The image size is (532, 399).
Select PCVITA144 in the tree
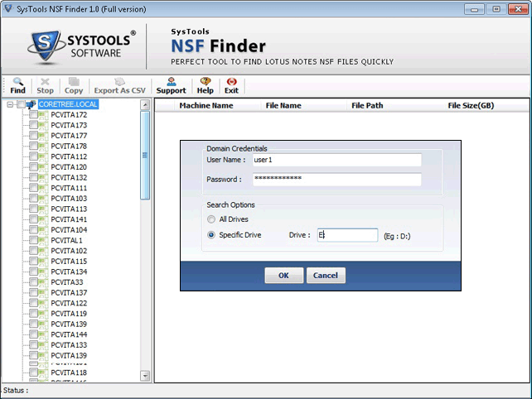click(x=69, y=334)
